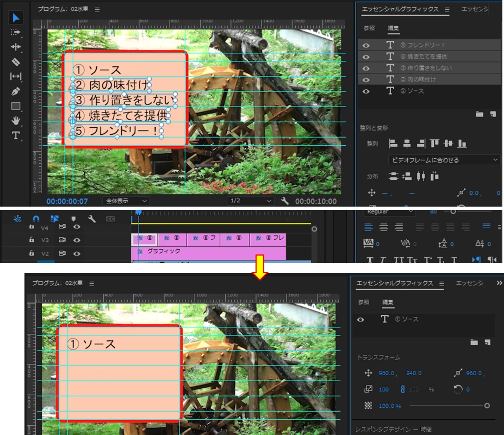
Task: Click the rotation icon beside value 0
Action: click(x=458, y=389)
